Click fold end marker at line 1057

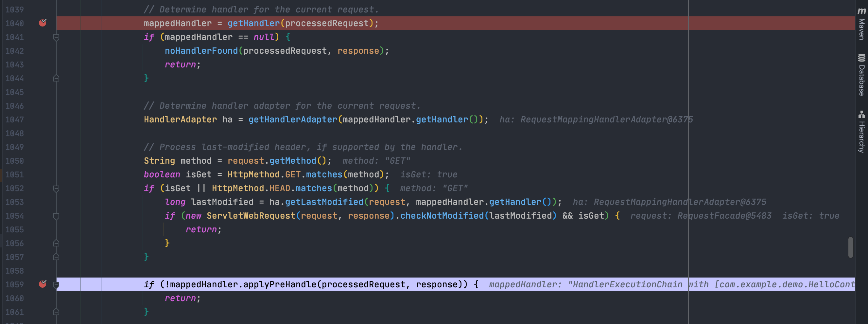point(56,257)
